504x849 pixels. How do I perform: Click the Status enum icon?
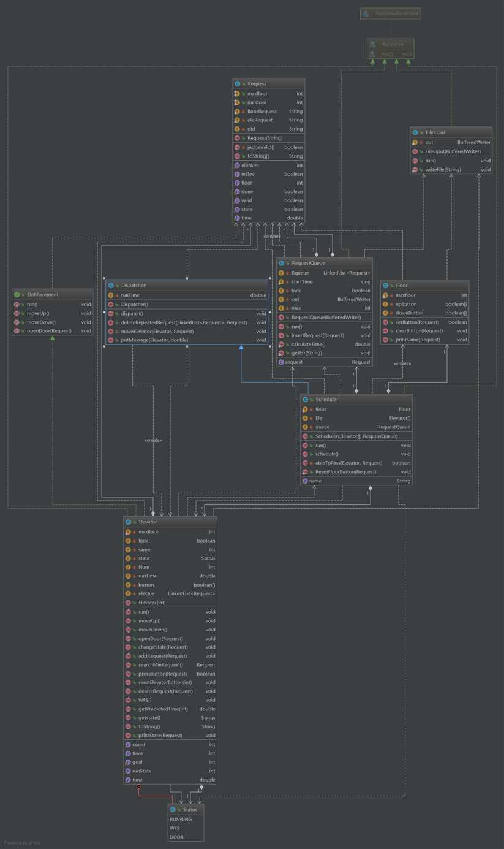[x=173, y=810]
